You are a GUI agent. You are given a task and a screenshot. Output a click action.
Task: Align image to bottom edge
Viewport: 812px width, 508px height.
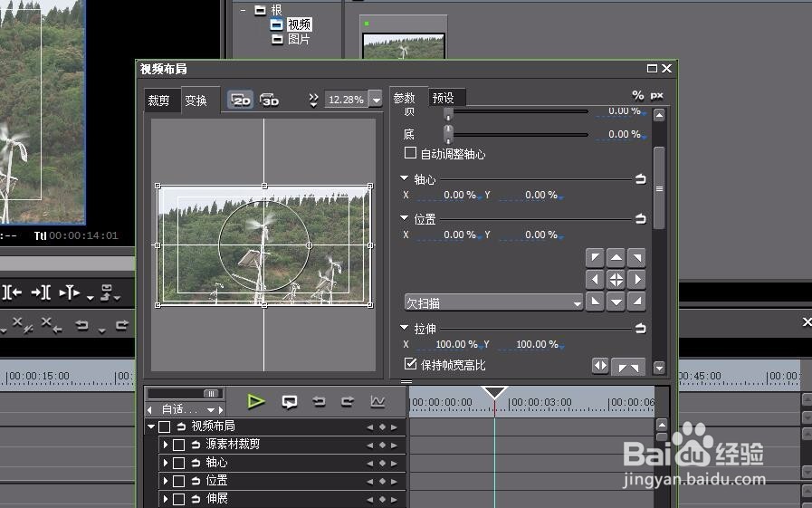pyautogui.click(x=616, y=302)
